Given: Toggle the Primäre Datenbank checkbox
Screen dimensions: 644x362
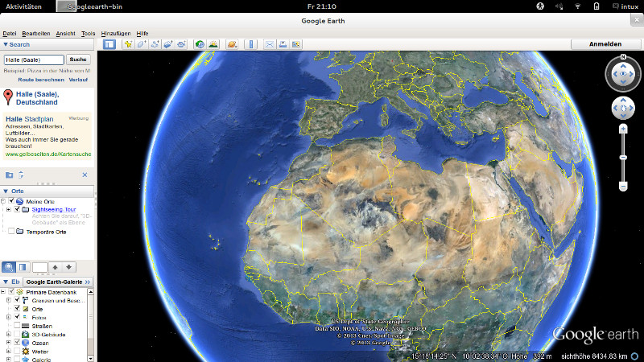Looking at the screenshot, I should click(x=11, y=292).
